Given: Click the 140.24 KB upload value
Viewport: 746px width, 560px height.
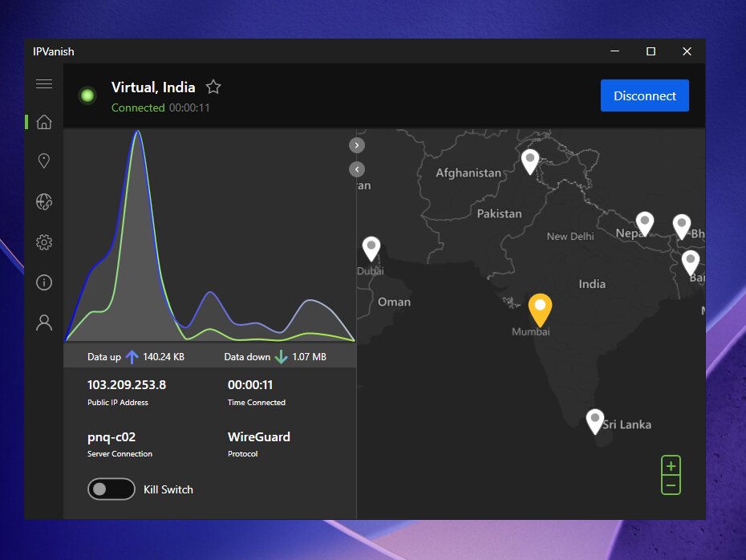Looking at the screenshot, I should point(163,357).
